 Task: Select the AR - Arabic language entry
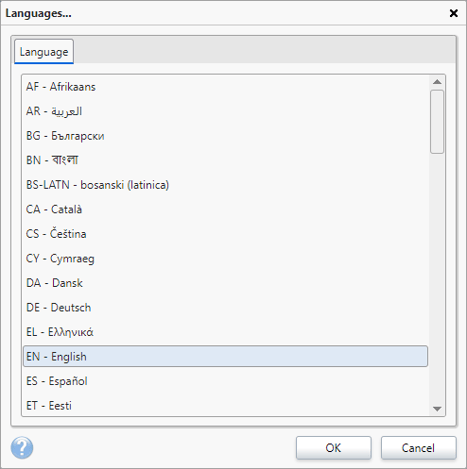pos(225,111)
